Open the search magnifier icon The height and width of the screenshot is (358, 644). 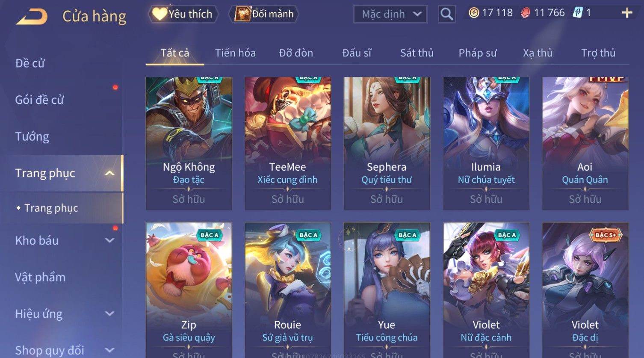(446, 14)
